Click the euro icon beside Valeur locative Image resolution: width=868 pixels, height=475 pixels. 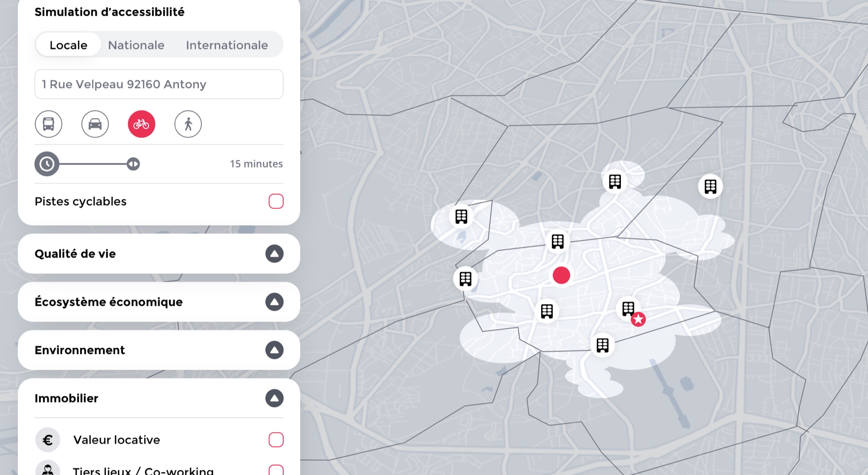pos(47,440)
